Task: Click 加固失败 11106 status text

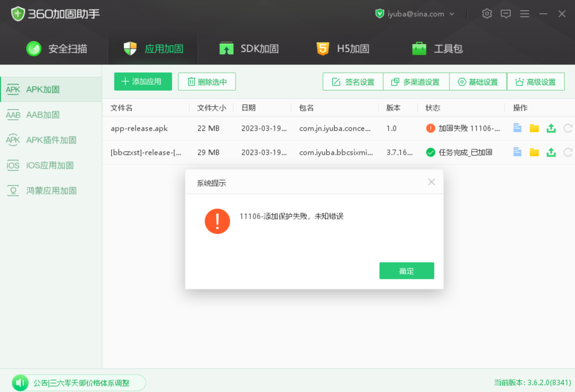Action: (x=469, y=129)
